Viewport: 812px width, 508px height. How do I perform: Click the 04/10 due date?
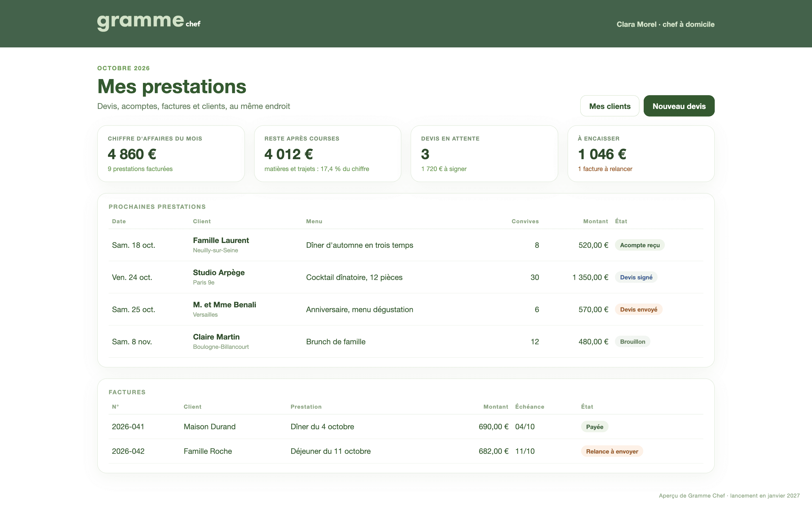525,427
